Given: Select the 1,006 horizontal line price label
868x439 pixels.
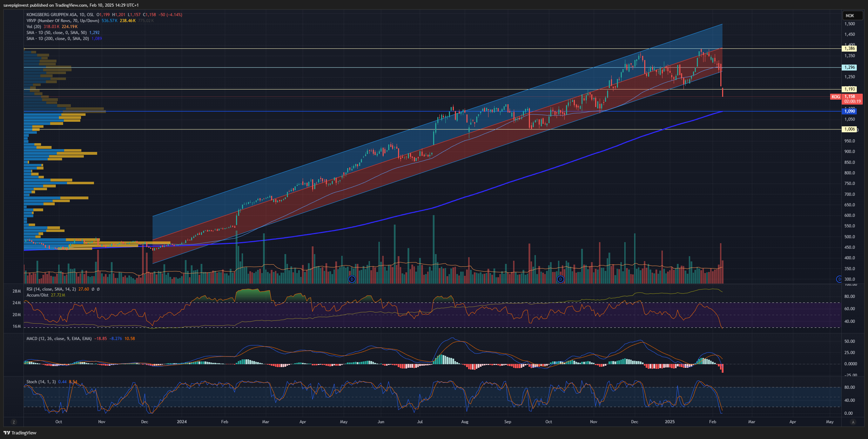Looking at the screenshot, I should (x=849, y=129).
